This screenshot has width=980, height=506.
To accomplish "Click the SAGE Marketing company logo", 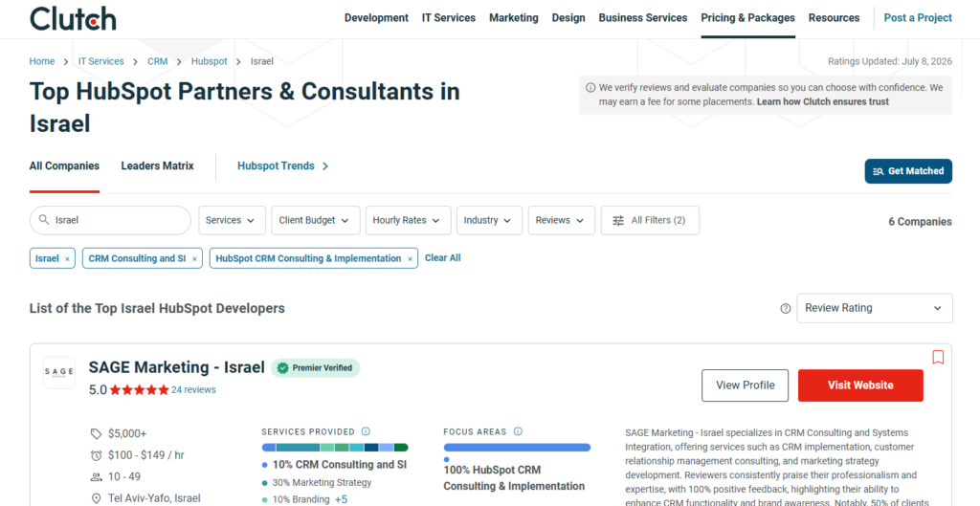I will click(58, 373).
